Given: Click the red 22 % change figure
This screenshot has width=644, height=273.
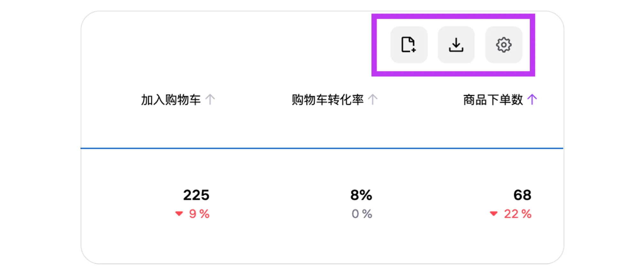Looking at the screenshot, I should [517, 214].
